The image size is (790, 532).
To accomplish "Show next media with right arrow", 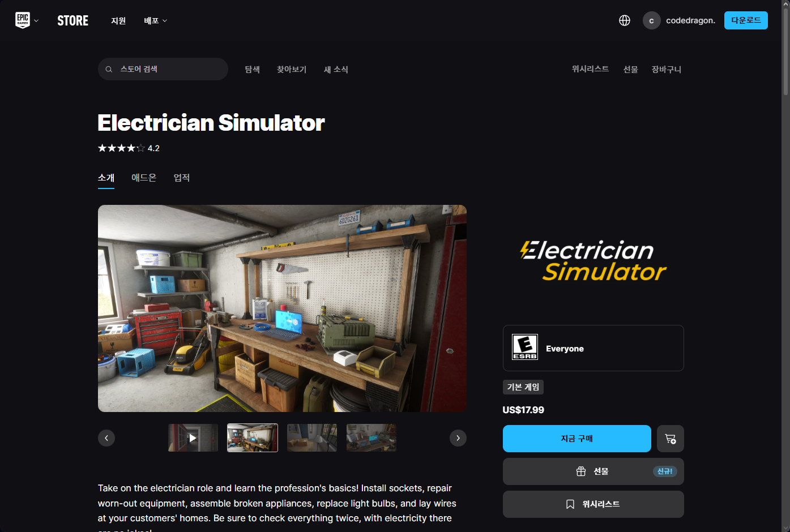I will pos(458,438).
